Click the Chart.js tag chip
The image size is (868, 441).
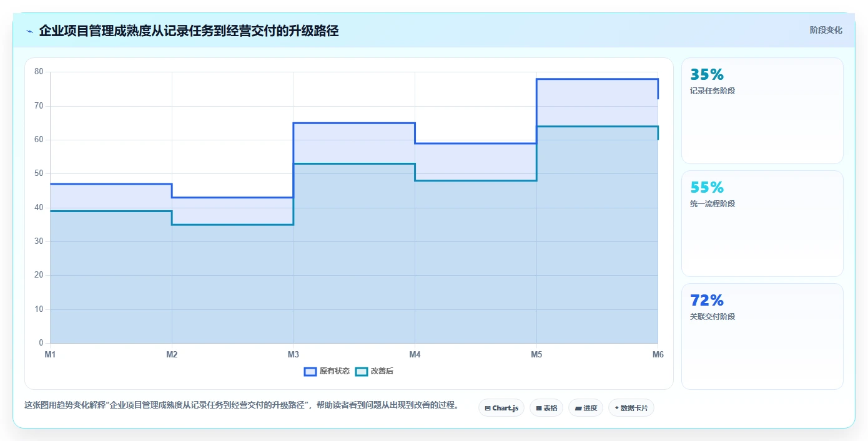point(501,408)
